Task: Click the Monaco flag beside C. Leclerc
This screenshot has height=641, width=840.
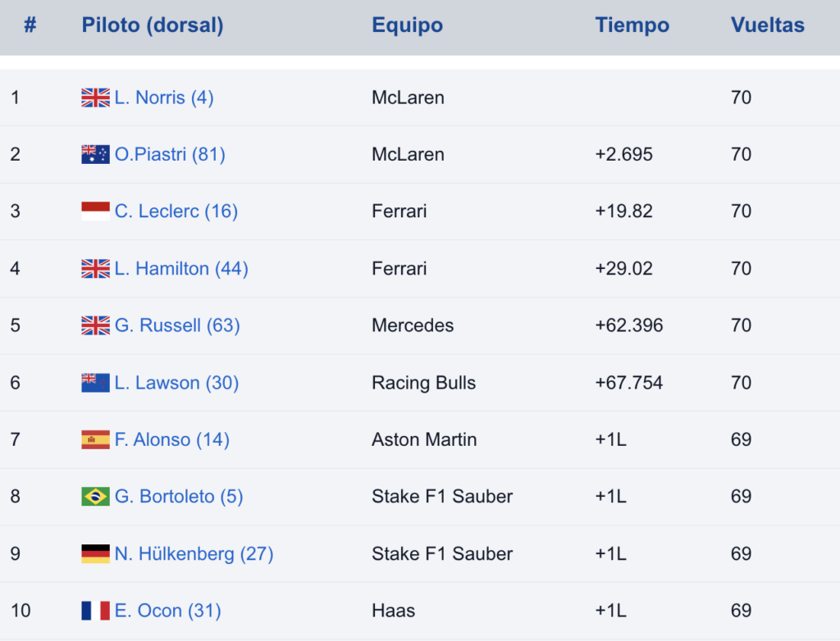Action: coord(95,211)
